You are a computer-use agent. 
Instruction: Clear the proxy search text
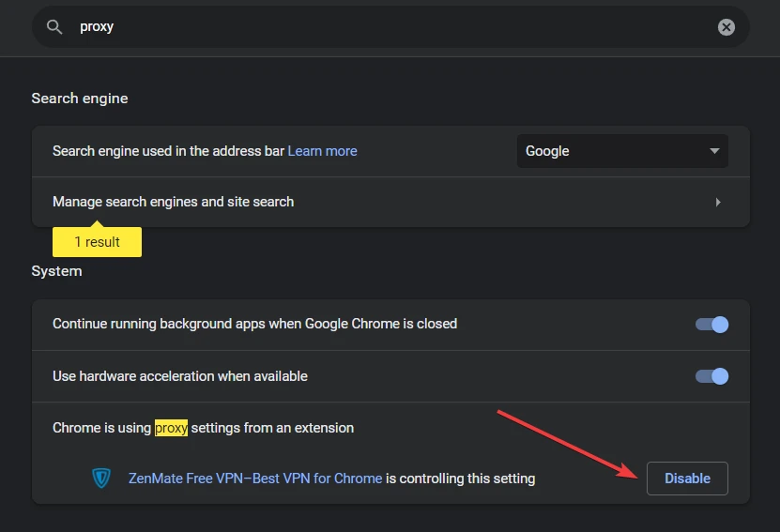[x=726, y=27]
